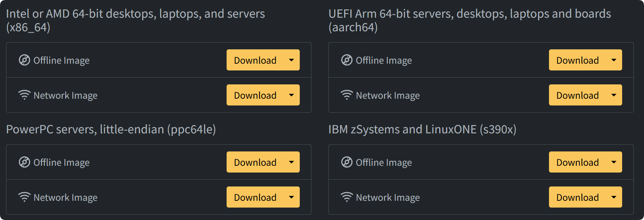This screenshot has width=644, height=220.
Task: Download the x86_64 Offline Image
Action: 255,60
